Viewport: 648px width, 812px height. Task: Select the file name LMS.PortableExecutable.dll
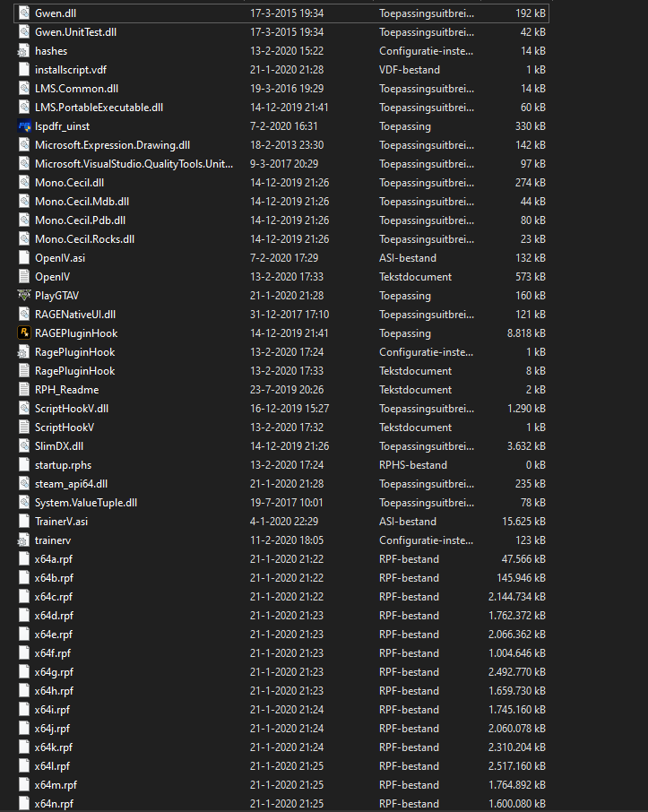(x=99, y=108)
